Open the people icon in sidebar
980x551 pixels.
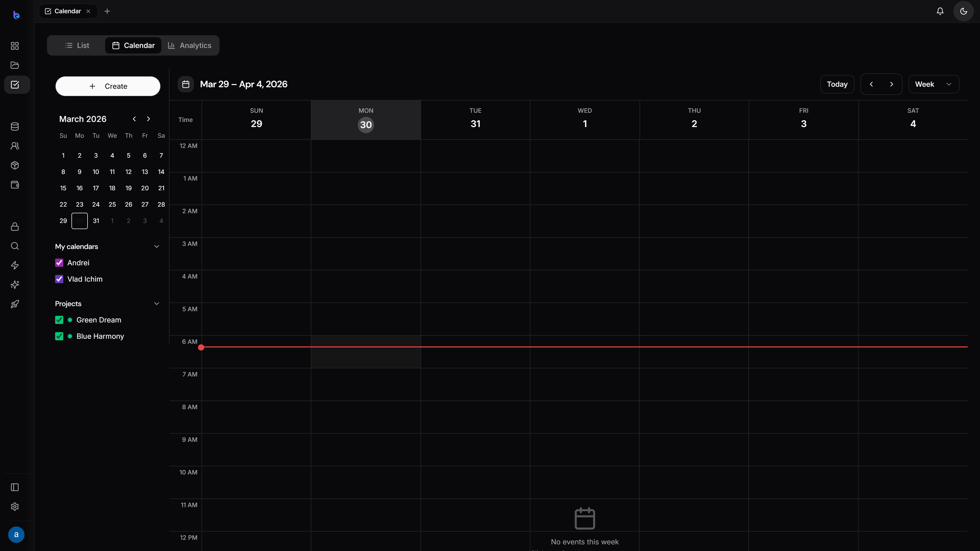pyautogui.click(x=15, y=146)
